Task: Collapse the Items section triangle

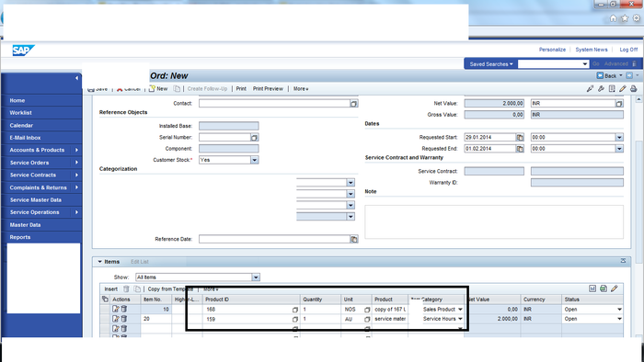Action: (x=99, y=262)
